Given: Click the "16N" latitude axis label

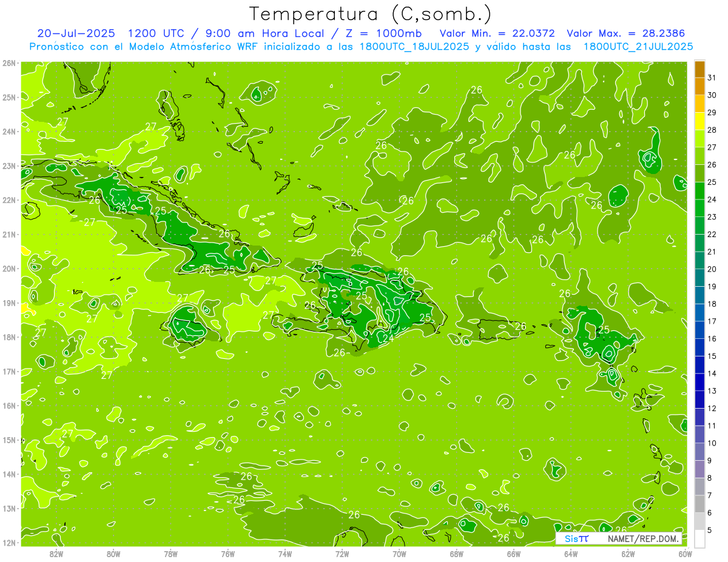Looking at the screenshot, I should (8, 406).
